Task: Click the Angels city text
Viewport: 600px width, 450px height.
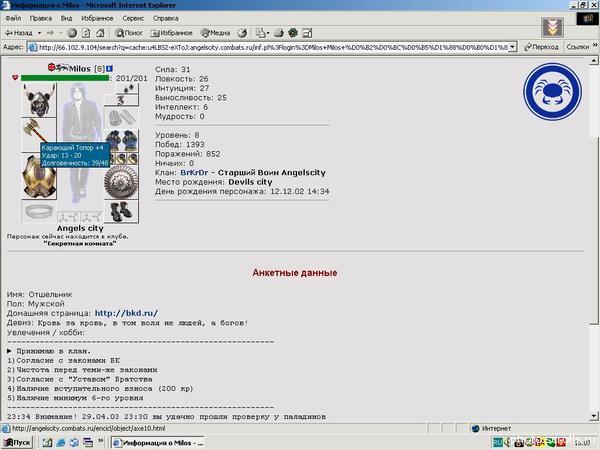Action: click(x=80, y=228)
